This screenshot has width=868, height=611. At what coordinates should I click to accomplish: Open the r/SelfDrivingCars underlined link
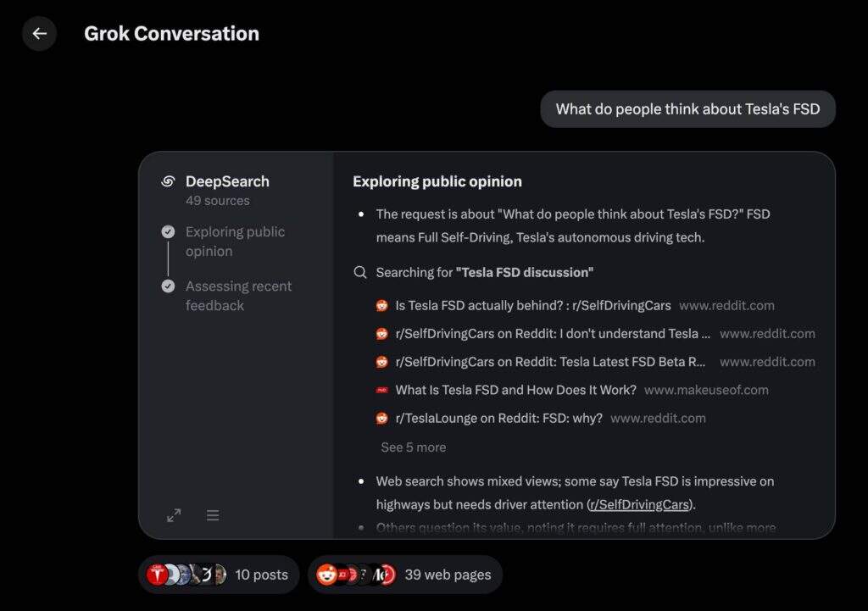coord(639,505)
